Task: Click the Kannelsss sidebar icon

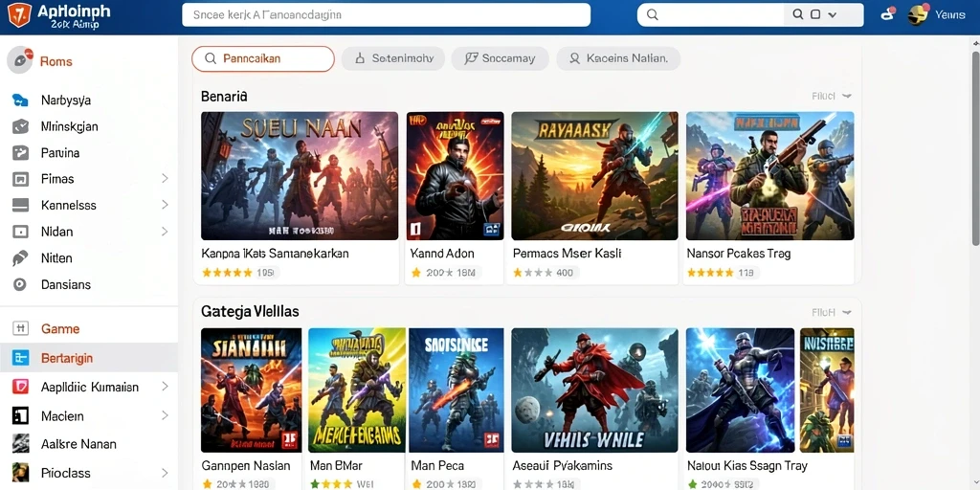Action: (x=20, y=205)
